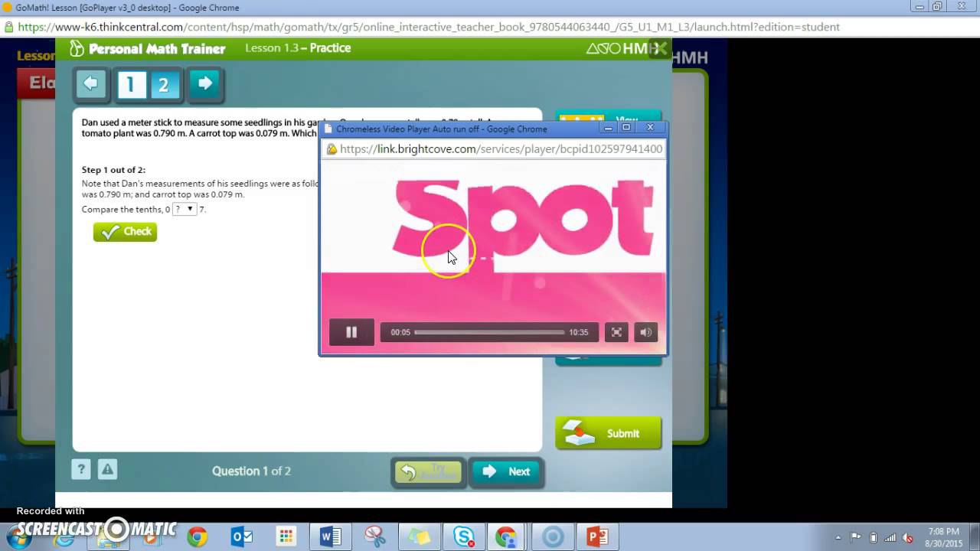
Task: Click the Try Another button
Action: pos(429,471)
